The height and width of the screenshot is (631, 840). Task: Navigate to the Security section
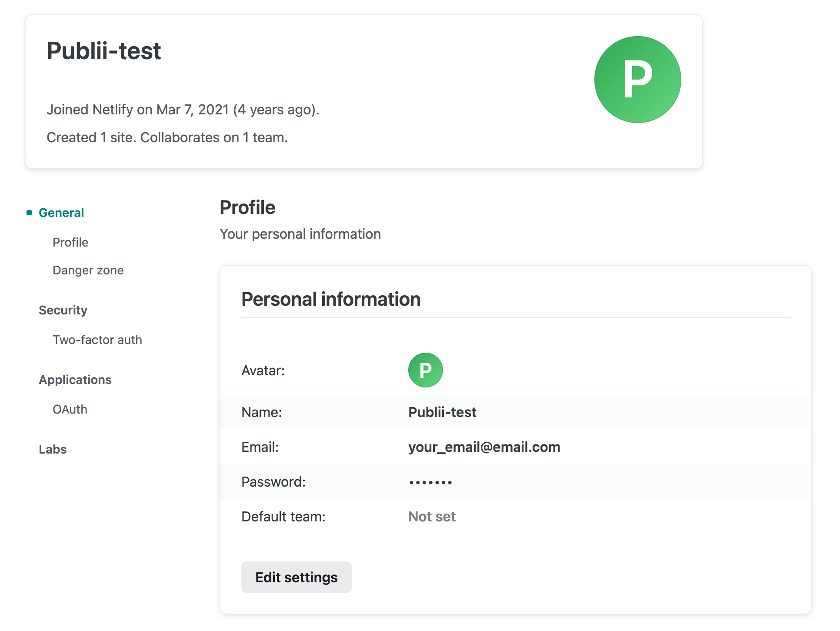[63, 310]
